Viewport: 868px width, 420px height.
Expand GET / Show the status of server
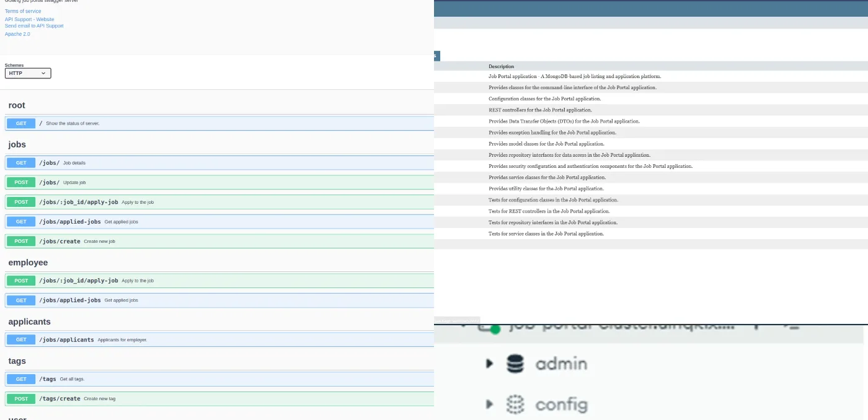pos(219,123)
